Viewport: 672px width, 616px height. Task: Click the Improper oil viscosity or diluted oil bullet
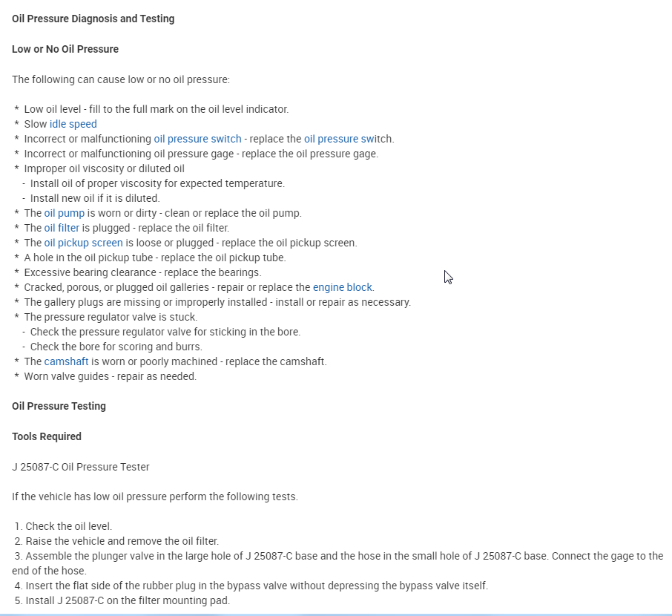pyautogui.click(x=104, y=168)
